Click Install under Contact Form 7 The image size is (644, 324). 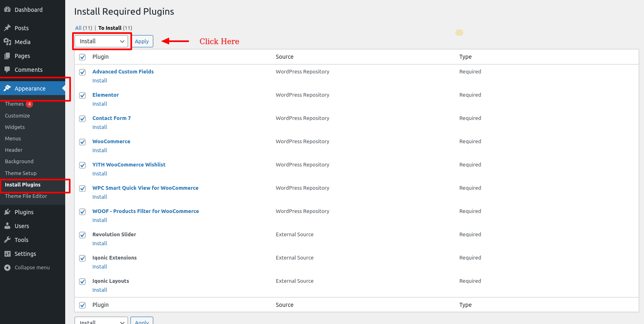coord(100,127)
